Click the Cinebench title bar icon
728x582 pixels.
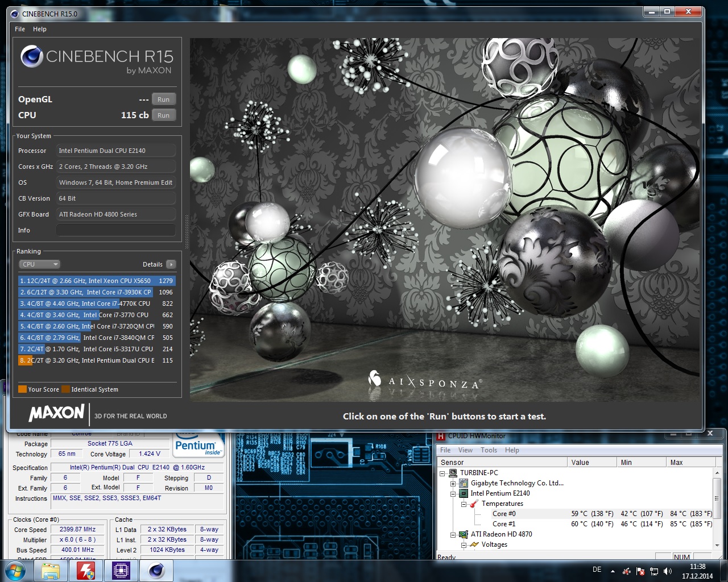coord(15,14)
